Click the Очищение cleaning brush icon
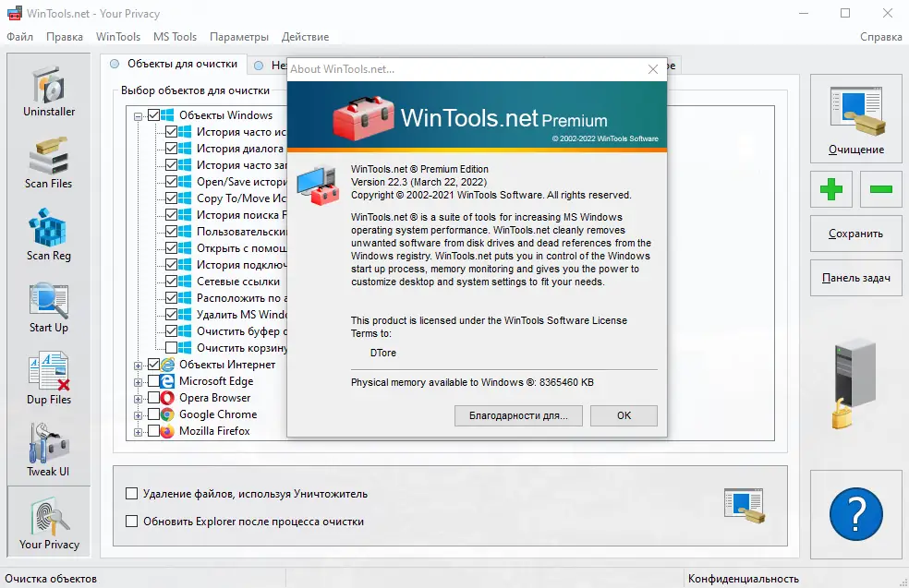 (854, 116)
